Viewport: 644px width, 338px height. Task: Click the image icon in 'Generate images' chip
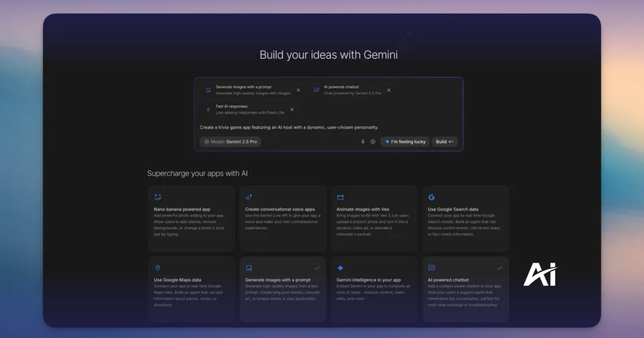[208, 90]
